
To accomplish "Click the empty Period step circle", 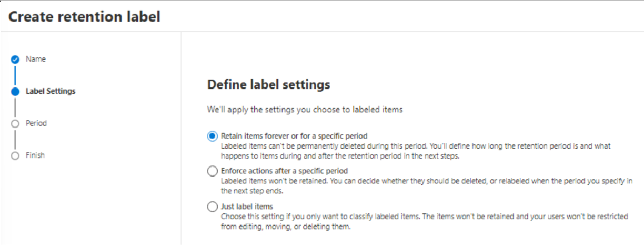I will (15, 123).
